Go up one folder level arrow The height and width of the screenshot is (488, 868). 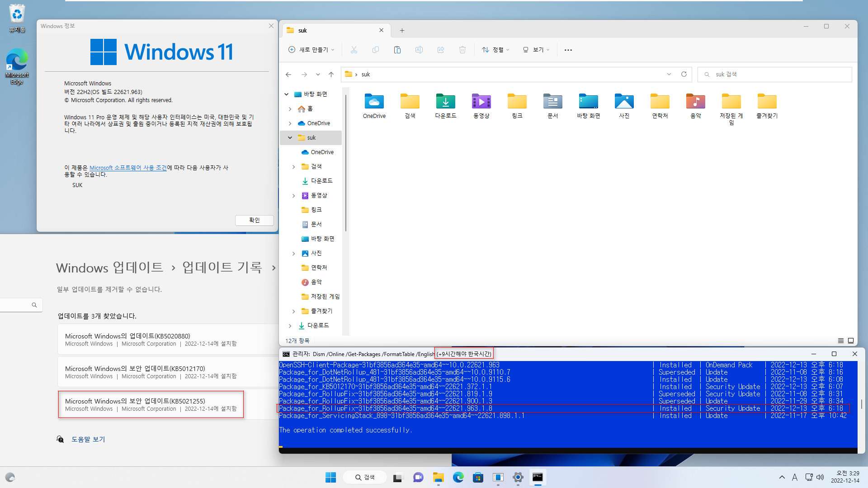[x=331, y=75]
